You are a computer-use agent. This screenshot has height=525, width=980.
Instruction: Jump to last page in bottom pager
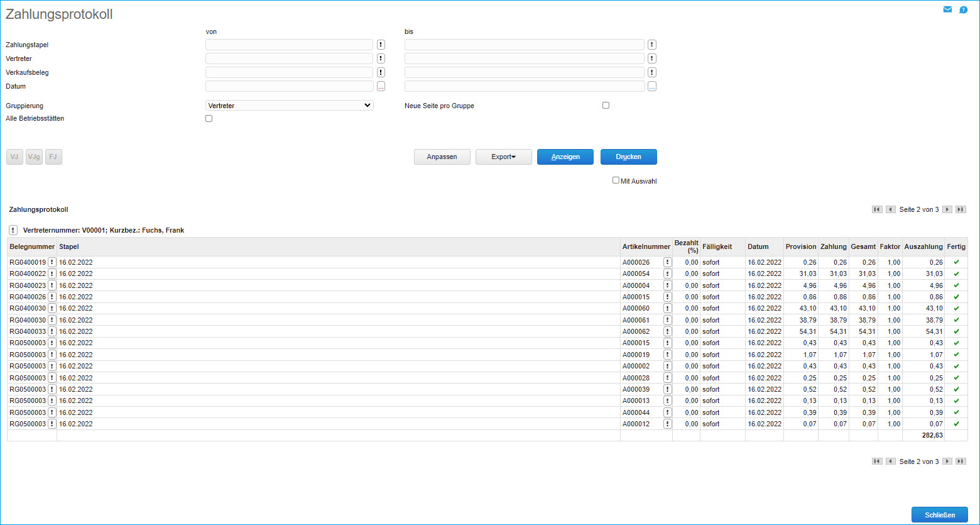pos(961,461)
